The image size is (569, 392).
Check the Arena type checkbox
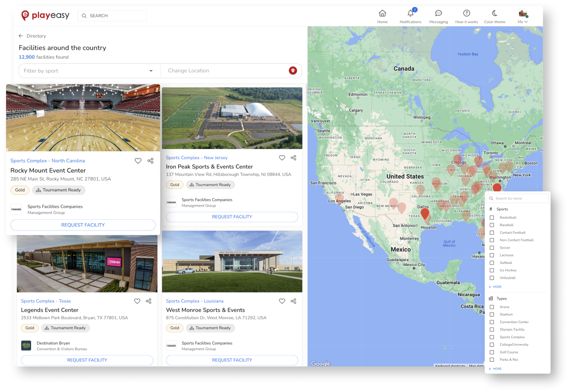point(492,307)
